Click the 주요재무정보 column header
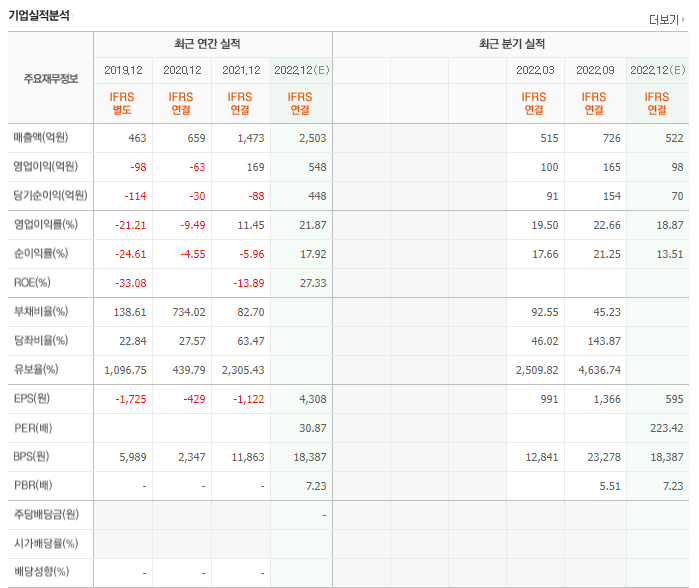This screenshot has width=699, height=588. point(51,79)
